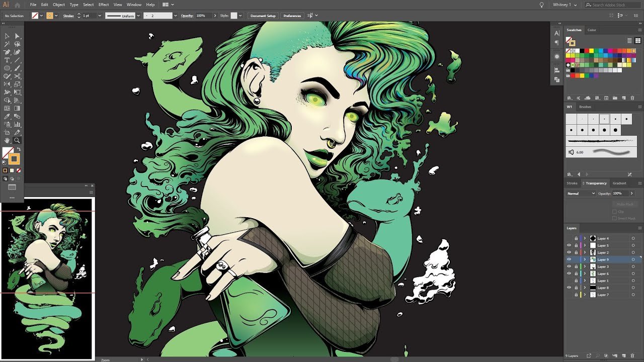Pick the Eyedropper tool

pyautogui.click(x=7, y=116)
